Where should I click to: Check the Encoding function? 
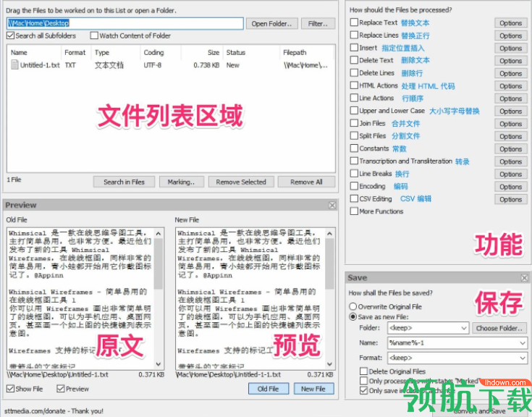(x=354, y=186)
